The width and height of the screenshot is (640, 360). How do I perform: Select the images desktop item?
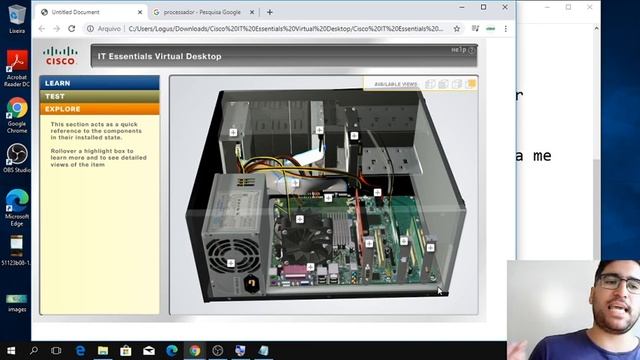click(17, 303)
